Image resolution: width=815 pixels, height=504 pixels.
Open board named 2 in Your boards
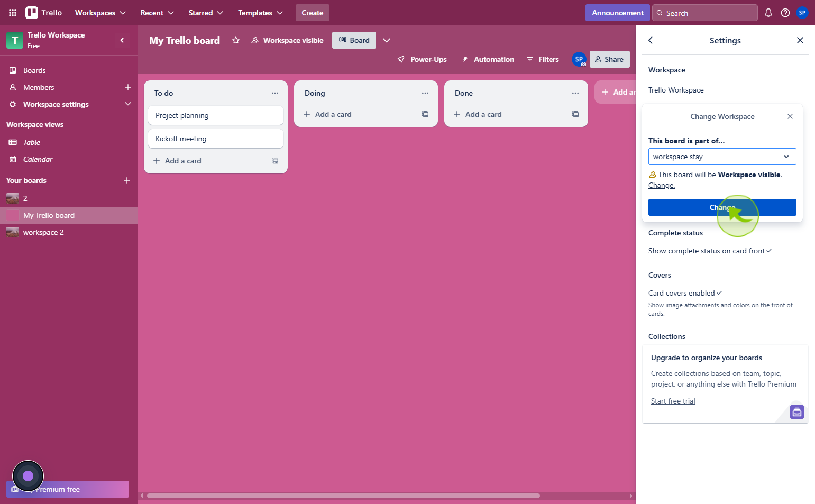coord(69,198)
